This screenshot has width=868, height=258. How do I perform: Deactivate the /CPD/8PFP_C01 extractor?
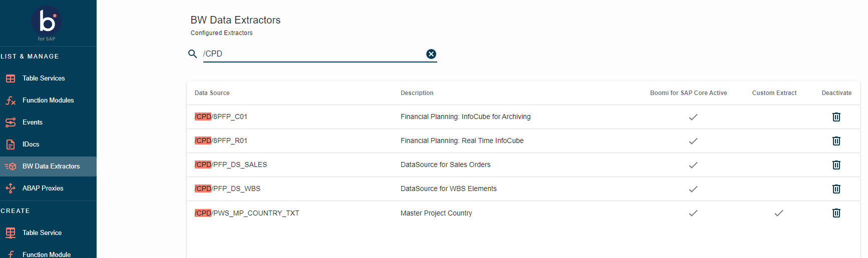836,117
